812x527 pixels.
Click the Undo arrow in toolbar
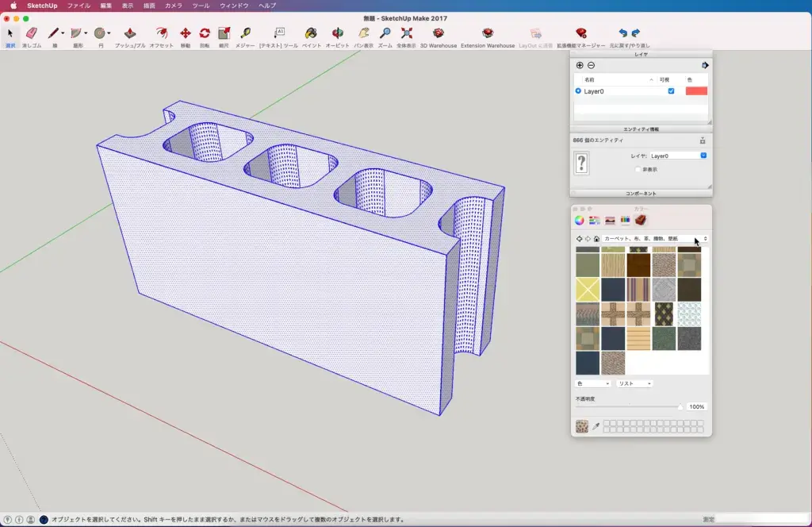[x=622, y=33]
